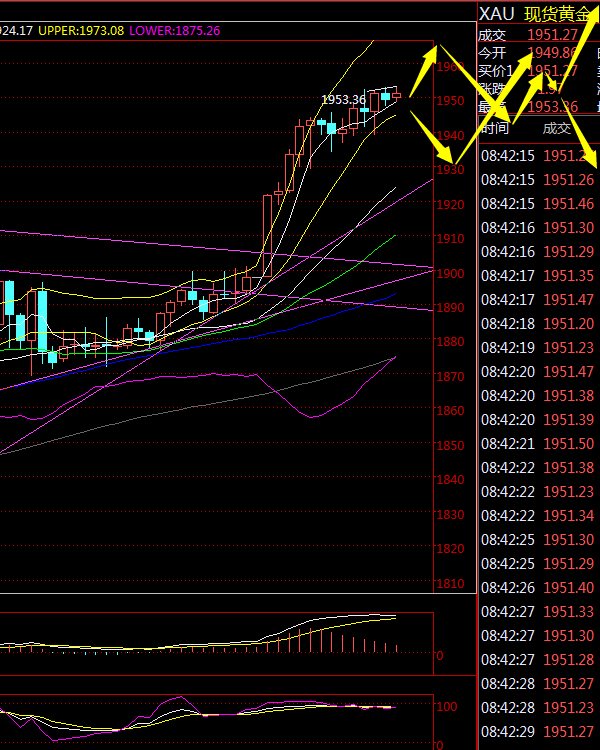Click the tall cyan candlestick at chart left
The width and height of the screenshot is (600, 750).
point(42,320)
